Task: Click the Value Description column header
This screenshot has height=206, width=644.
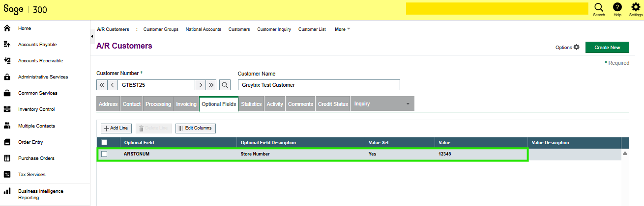Action: click(574, 143)
